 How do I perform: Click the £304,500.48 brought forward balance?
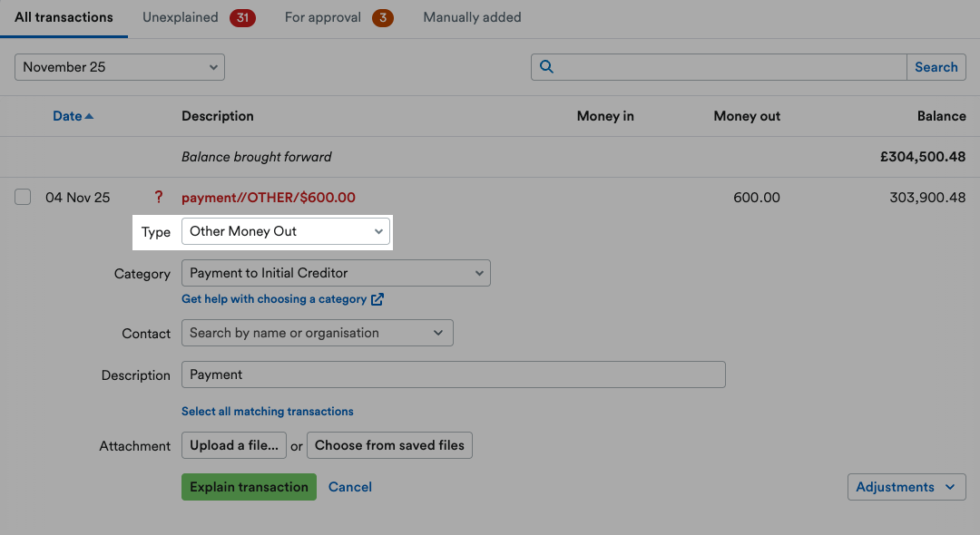pyautogui.click(x=923, y=157)
